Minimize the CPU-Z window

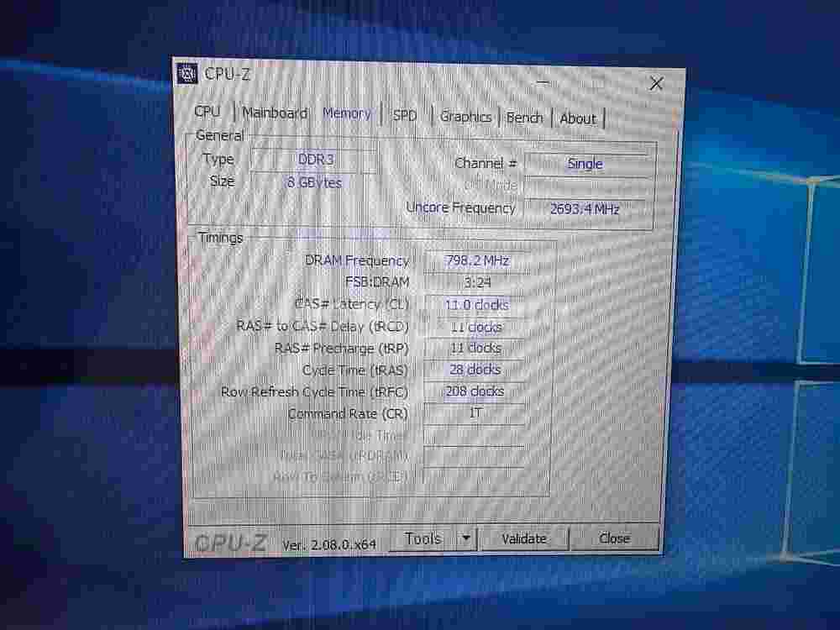click(543, 82)
